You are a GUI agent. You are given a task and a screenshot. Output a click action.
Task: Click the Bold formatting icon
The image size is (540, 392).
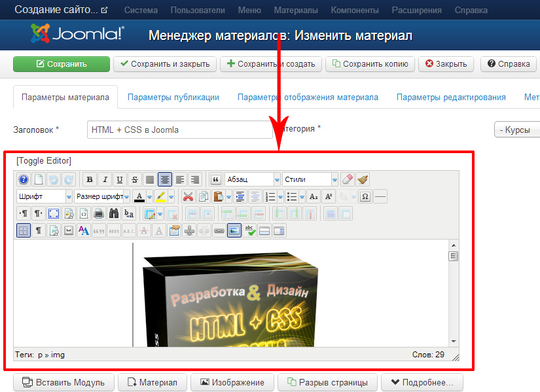point(90,179)
